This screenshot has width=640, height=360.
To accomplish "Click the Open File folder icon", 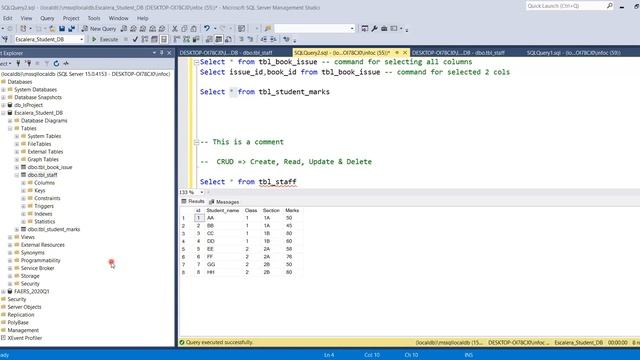I will coord(52,29).
